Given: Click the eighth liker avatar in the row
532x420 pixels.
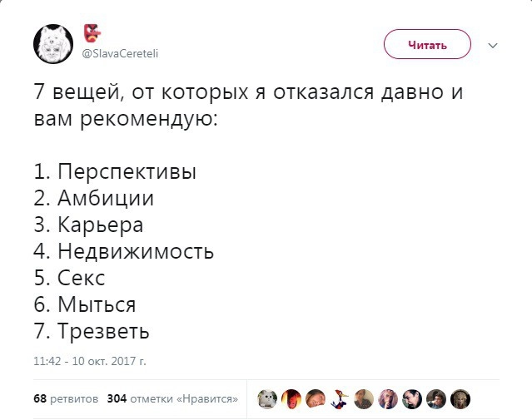Looking at the screenshot, I should tap(436, 399).
